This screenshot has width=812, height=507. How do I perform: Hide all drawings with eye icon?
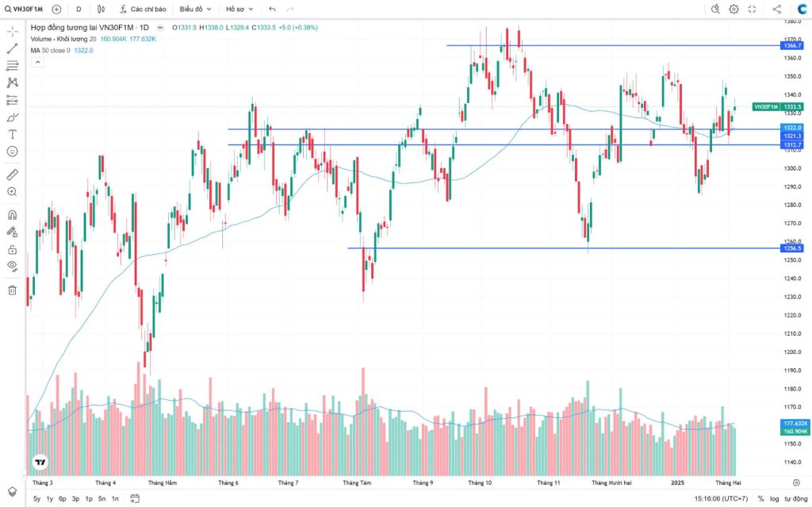[12, 266]
